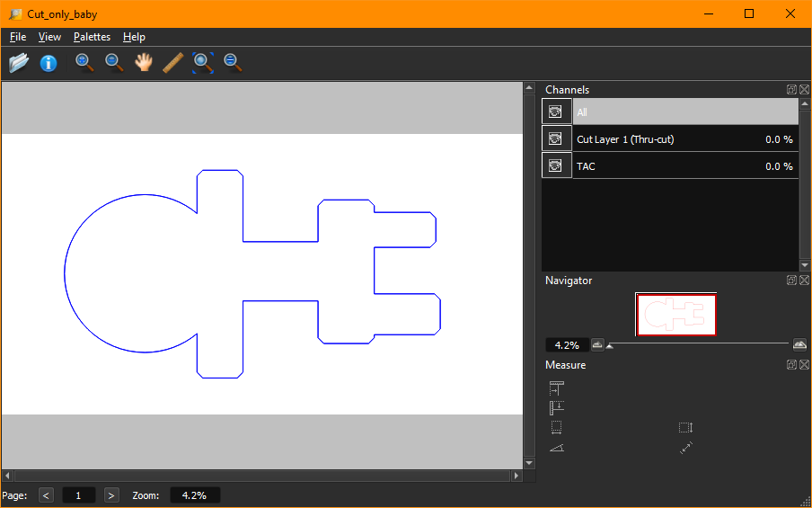The image size is (812, 508).
Task: Pick the Measure ruler tool
Action: click(x=173, y=62)
